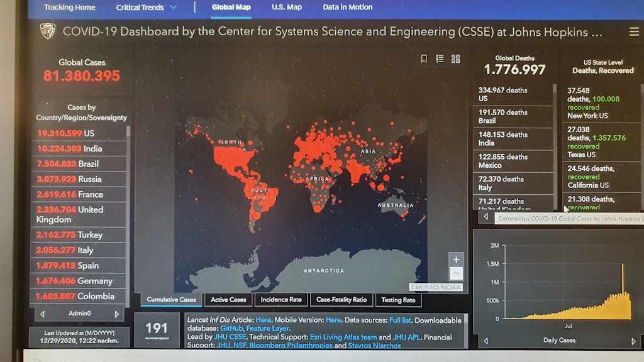Zoom out on the map with minus
This screenshot has width=644, height=362.
tap(456, 273)
